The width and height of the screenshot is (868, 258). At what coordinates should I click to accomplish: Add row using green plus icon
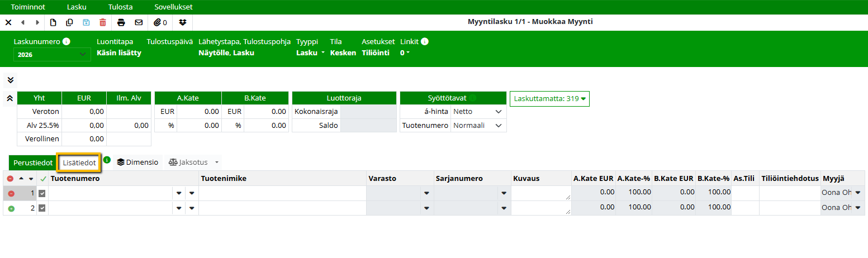pyautogui.click(x=11, y=208)
